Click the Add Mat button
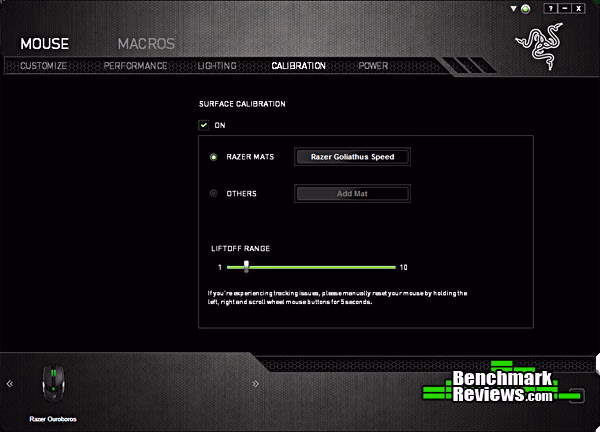 point(352,194)
